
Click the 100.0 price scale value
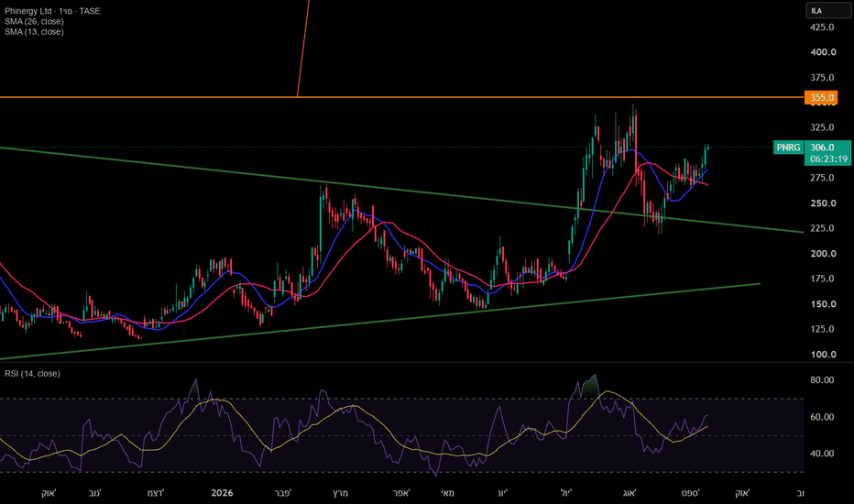(x=823, y=355)
